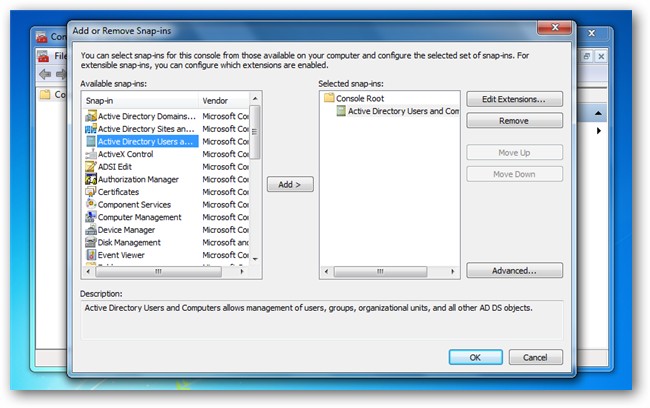The height and width of the screenshot is (408, 650).
Task: Click the collapse arrow in console window's Actions pane
Action: [x=598, y=113]
